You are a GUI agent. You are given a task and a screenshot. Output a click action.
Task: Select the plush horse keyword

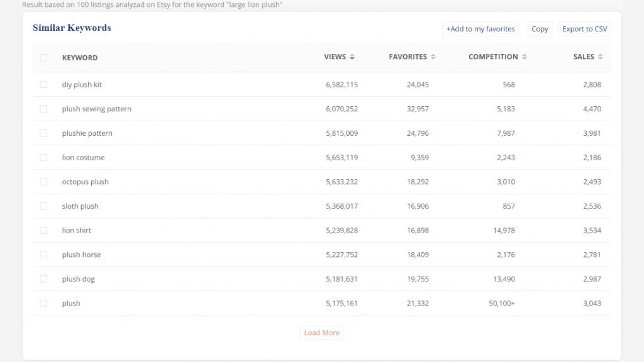coord(81,255)
